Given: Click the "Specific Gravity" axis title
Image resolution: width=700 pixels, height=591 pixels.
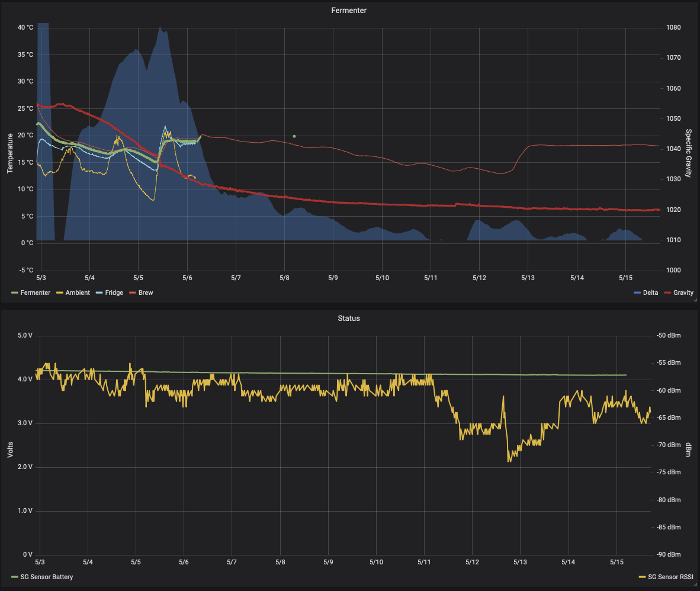Looking at the screenshot, I should [x=688, y=153].
